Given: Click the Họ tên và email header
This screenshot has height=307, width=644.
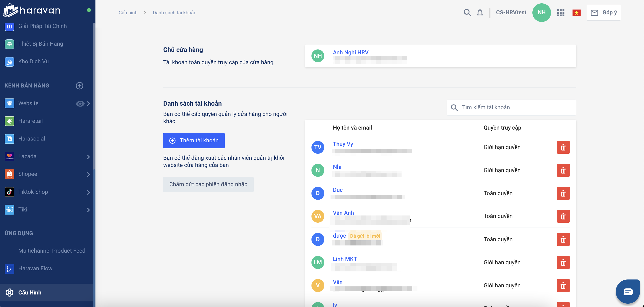Looking at the screenshot, I should pos(352,128).
